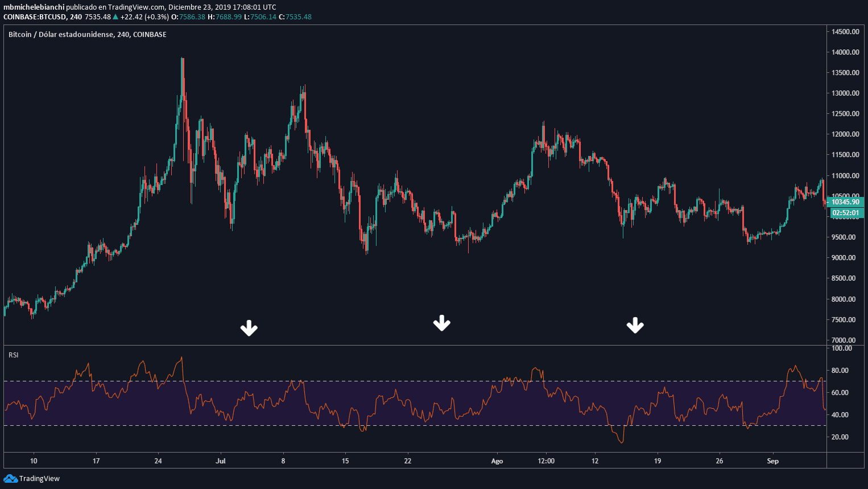This screenshot has width=868, height=489.
Task: Click the RSI indicator label
Action: pos(14,355)
